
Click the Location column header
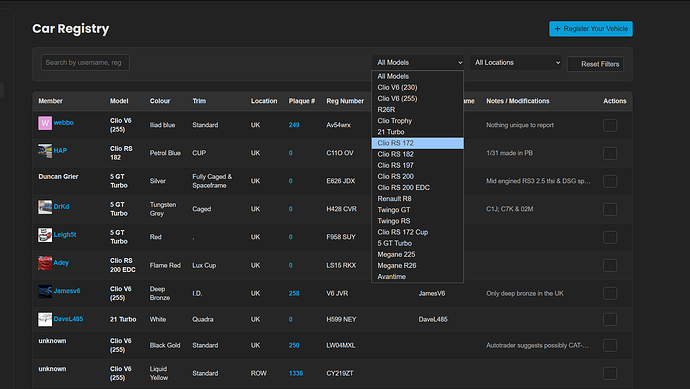264,101
